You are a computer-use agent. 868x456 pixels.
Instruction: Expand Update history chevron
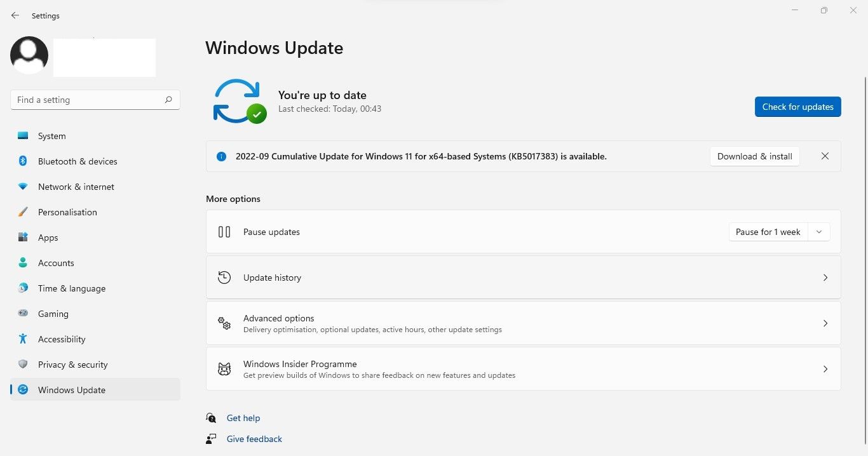(x=825, y=278)
